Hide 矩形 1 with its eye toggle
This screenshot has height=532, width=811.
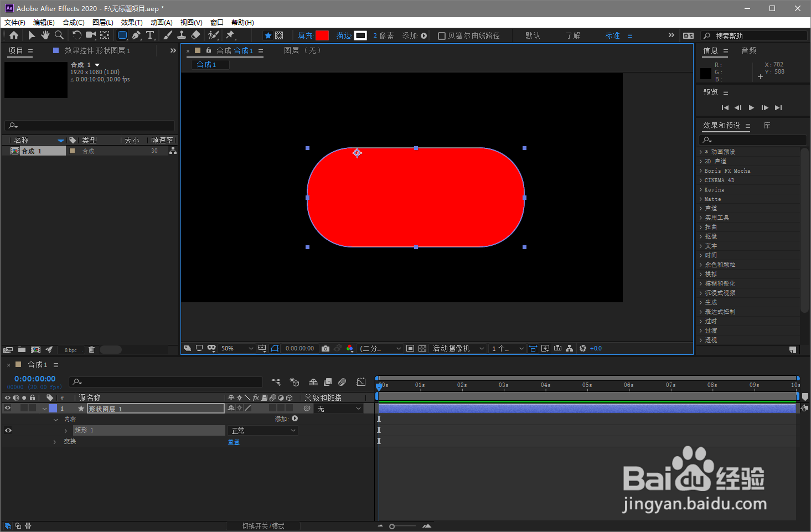[x=8, y=431]
